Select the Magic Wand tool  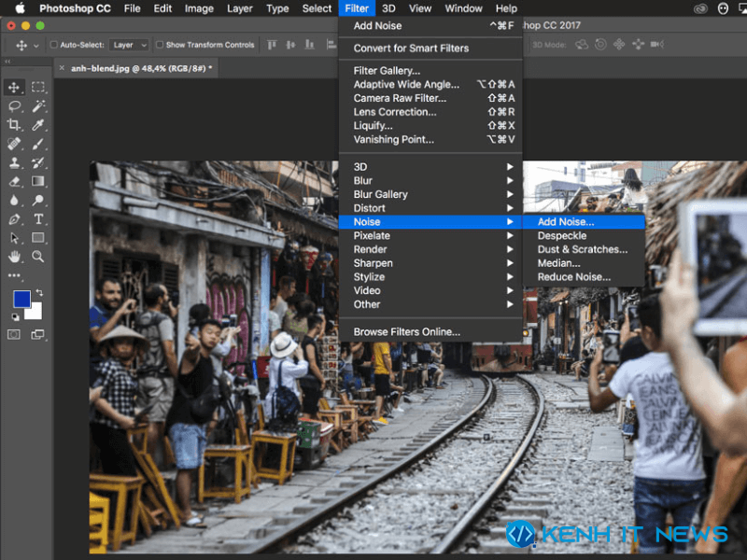[x=38, y=105]
